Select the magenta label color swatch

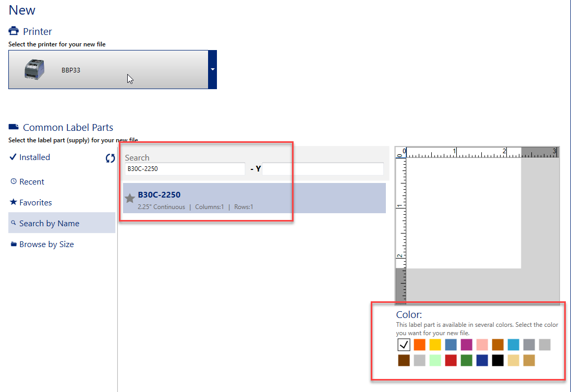click(467, 345)
